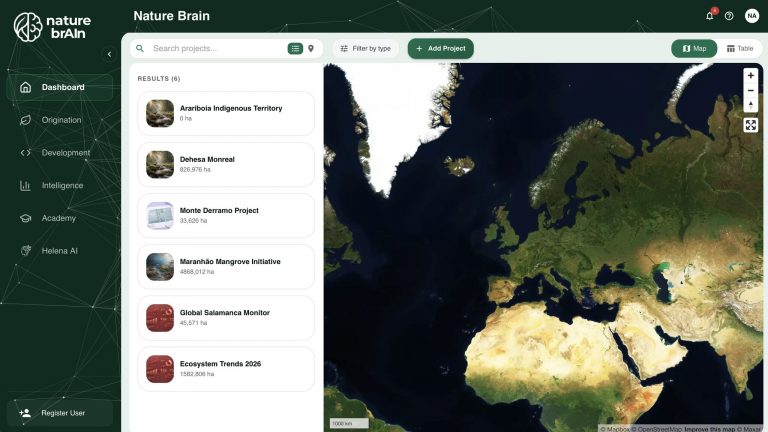Open the notifications bell

click(x=710, y=16)
